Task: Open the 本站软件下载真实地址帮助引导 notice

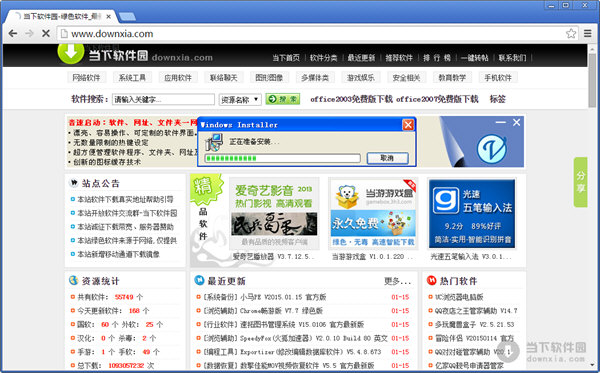Action: pyautogui.click(x=126, y=199)
